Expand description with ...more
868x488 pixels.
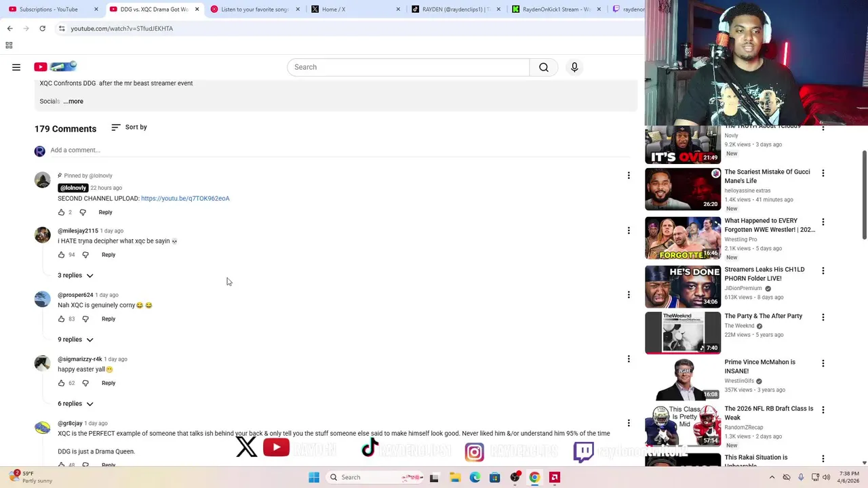pos(73,101)
